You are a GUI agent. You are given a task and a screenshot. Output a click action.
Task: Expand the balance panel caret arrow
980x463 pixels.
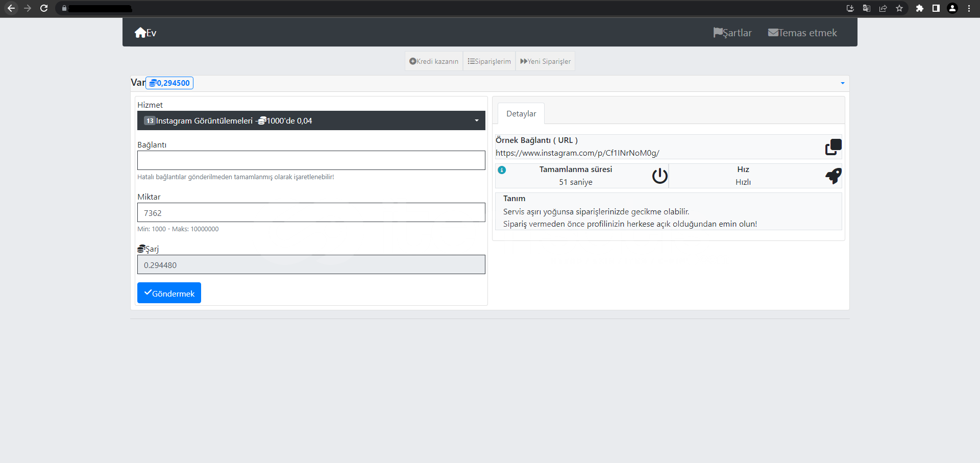coord(842,83)
